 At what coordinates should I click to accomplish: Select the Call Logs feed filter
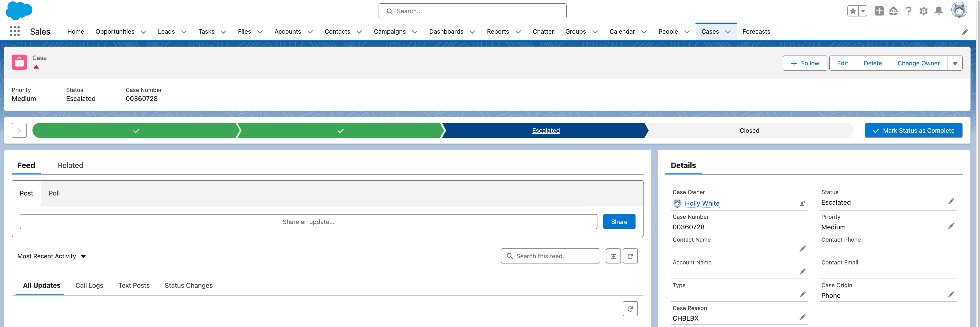(x=89, y=286)
